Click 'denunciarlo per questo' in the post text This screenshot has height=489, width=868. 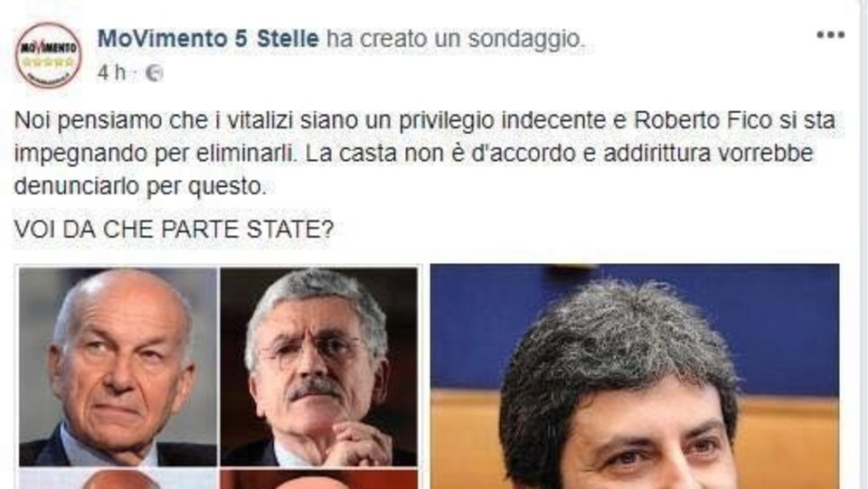click(140, 186)
